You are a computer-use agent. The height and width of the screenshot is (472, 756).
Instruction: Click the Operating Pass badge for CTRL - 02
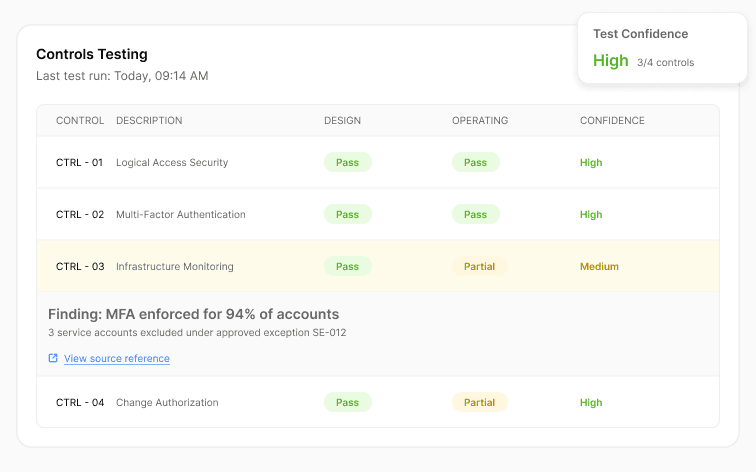(475, 214)
